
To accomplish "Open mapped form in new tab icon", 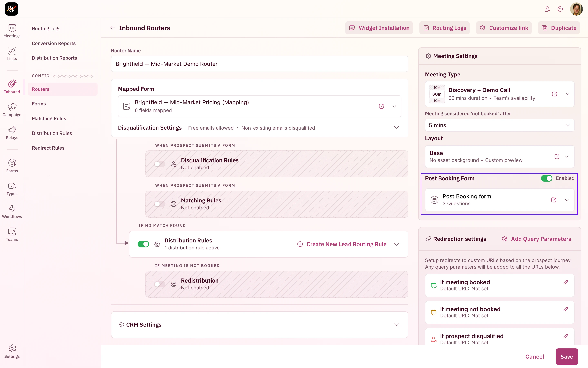I will click(x=381, y=106).
